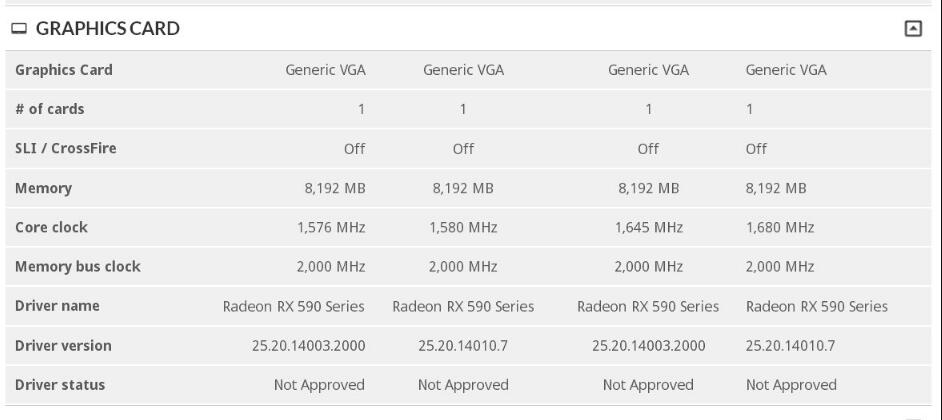Click the 1,576 MHz core clock value
This screenshot has width=942, height=420.
click(x=331, y=227)
